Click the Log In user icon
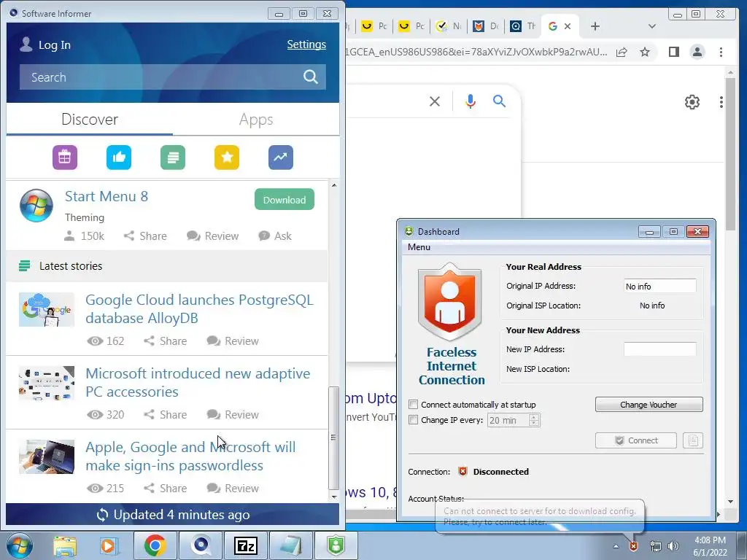The image size is (747, 560). click(x=26, y=44)
